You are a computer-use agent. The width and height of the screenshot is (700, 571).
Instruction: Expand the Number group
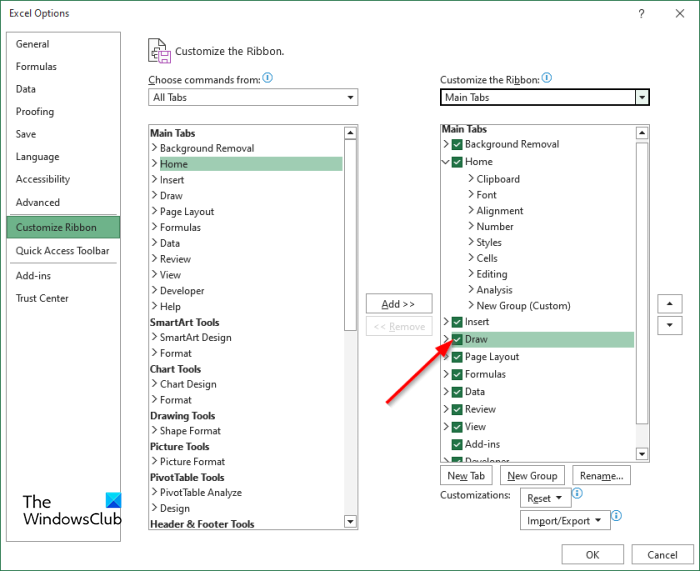click(471, 226)
